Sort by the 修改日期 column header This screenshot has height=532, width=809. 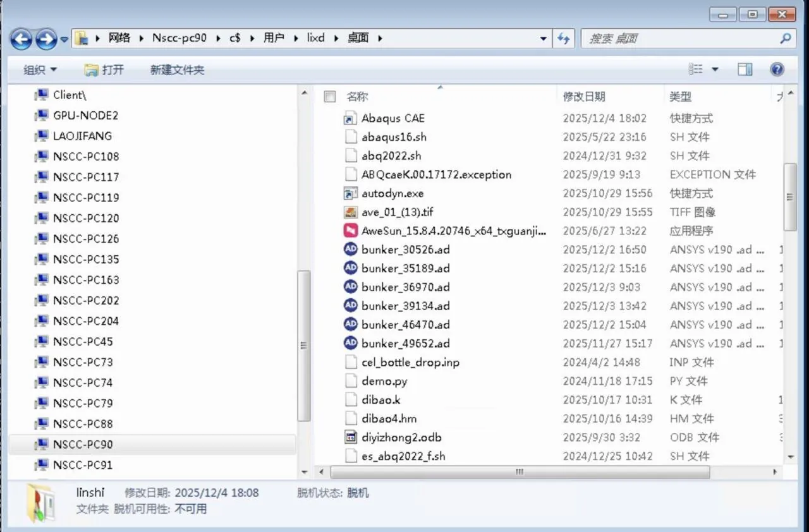[x=584, y=97]
